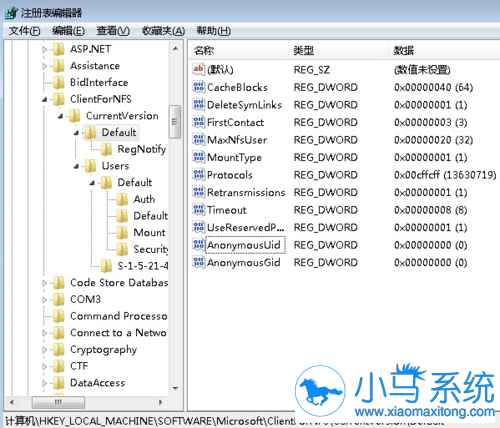Image resolution: width=500 pixels, height=428 pixels.
Task: Click the Security folder icon
Action: coord(122,249)
